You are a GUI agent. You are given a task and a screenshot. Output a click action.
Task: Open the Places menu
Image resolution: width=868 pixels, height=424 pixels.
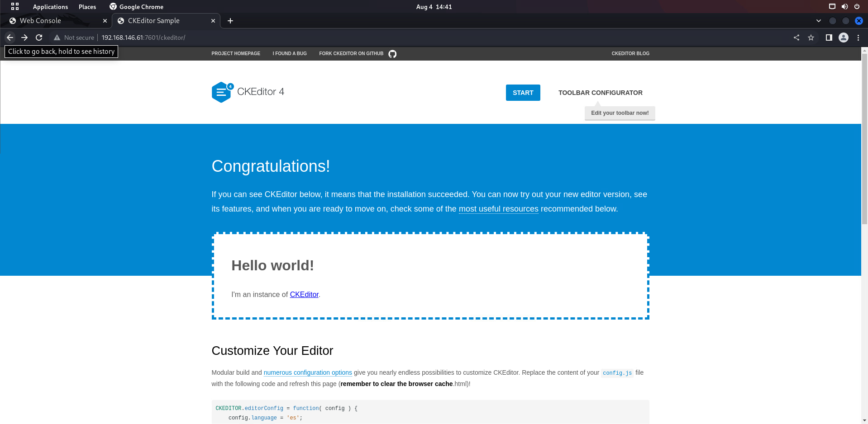click(87, 7)
